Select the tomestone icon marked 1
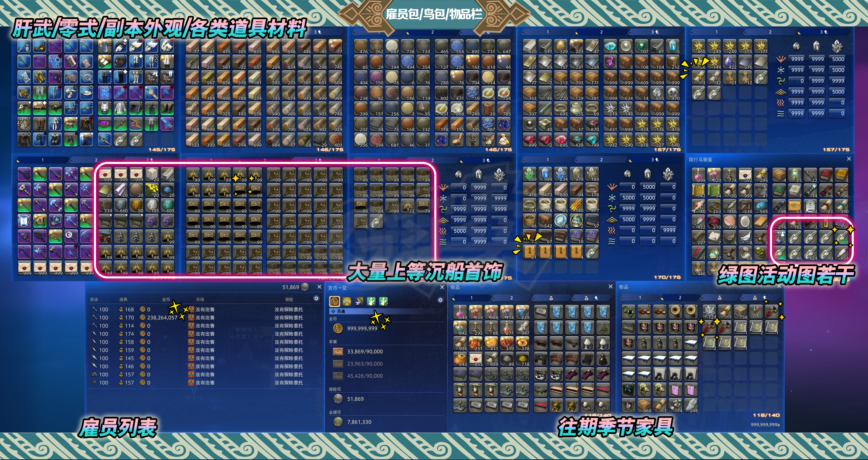Screen dimensions: 868x460 (371, 301)
